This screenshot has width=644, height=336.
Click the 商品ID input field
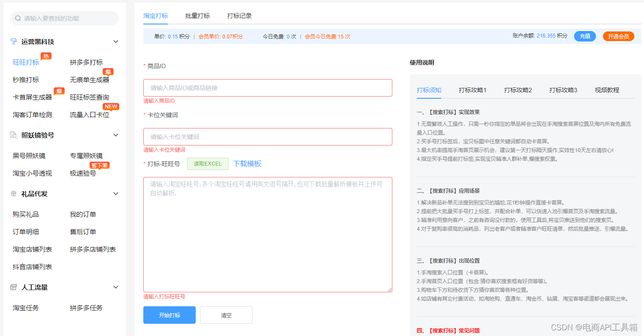[x=268, y=88]
